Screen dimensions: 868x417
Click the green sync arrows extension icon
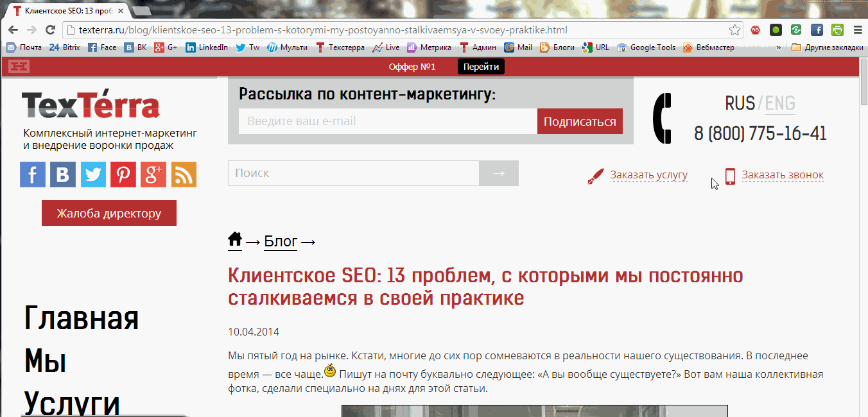click(796, 30)
